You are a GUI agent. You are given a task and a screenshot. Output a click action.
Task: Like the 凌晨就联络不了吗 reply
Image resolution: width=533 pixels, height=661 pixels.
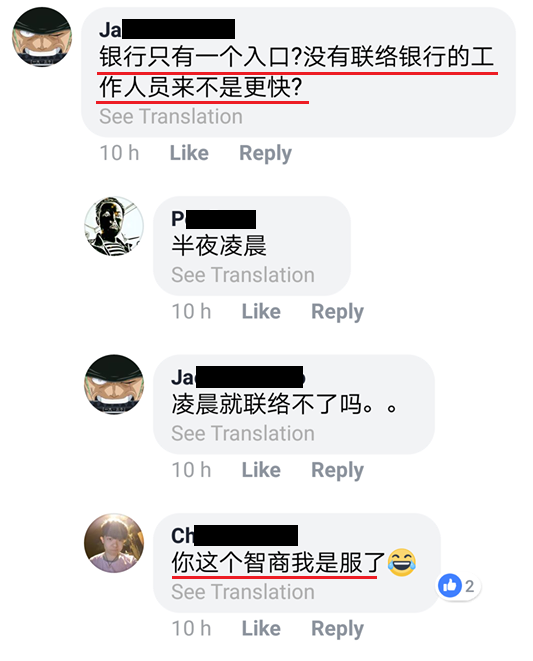(261, 470)
